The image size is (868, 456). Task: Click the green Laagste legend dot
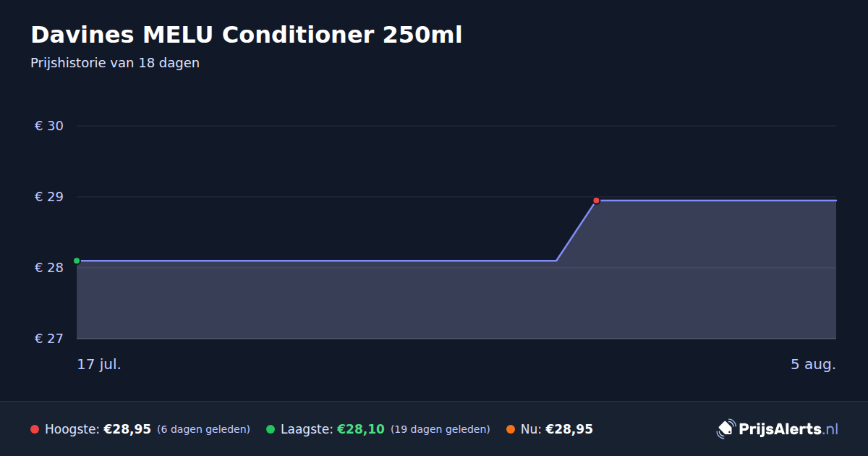pos(271,429)
